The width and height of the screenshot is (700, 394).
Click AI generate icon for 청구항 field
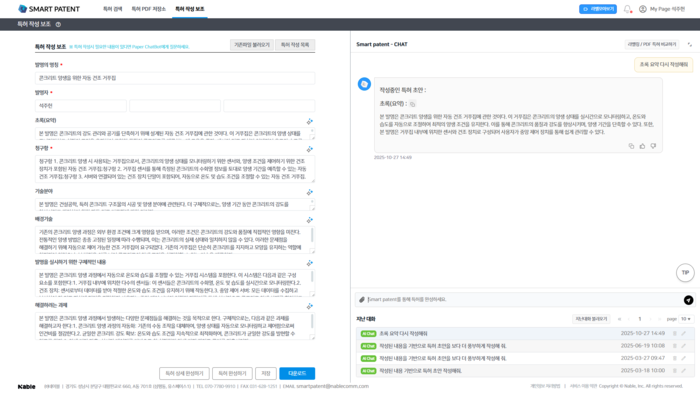point(309,149)
